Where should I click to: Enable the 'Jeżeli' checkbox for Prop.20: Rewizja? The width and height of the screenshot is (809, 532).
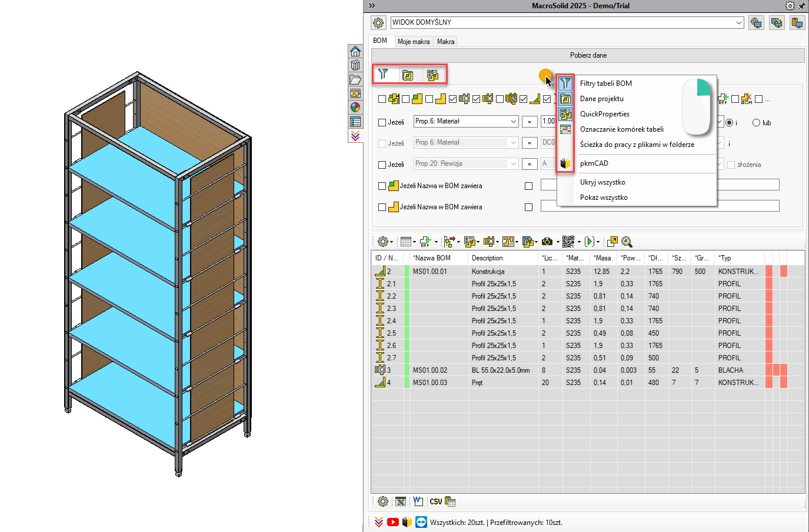click(x=382, y=165)
